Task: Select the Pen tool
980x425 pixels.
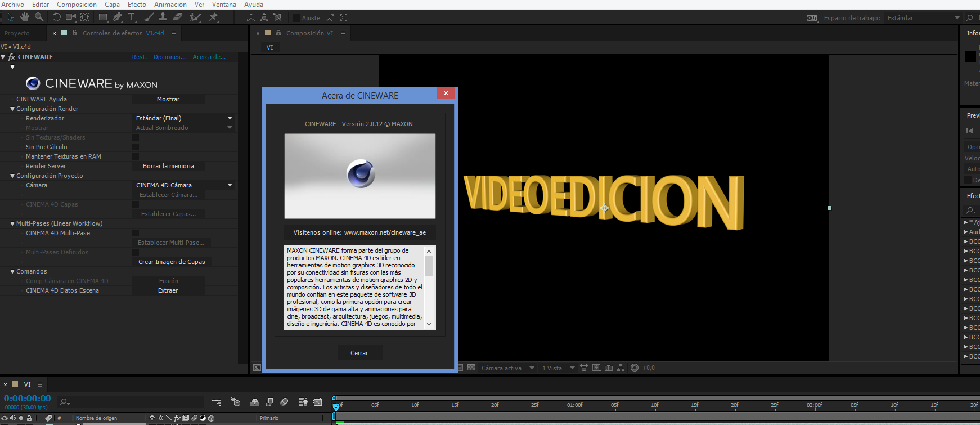Action: (117, 17)
